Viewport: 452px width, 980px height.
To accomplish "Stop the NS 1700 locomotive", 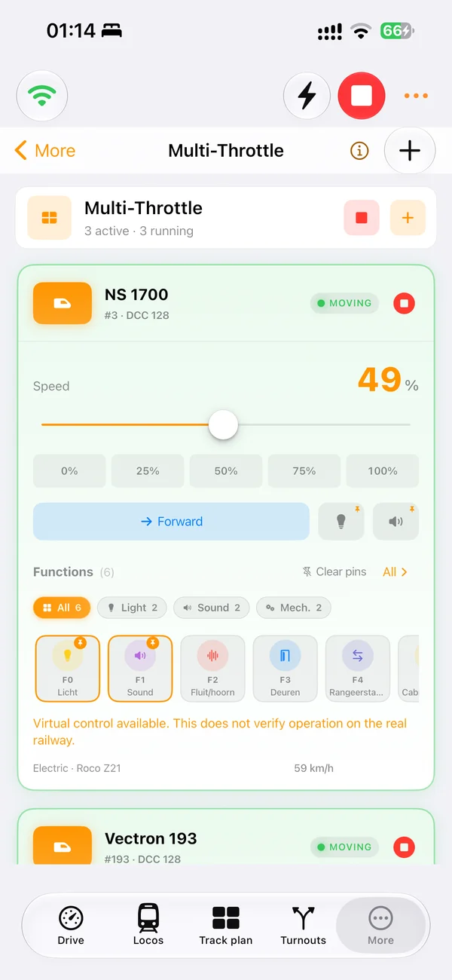I will (x=404, y=304).
